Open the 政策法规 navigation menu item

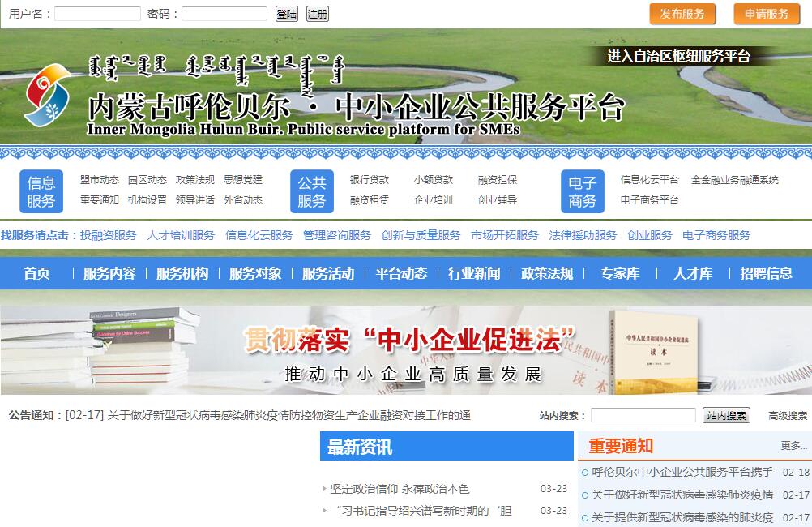[x=547, y=273]
